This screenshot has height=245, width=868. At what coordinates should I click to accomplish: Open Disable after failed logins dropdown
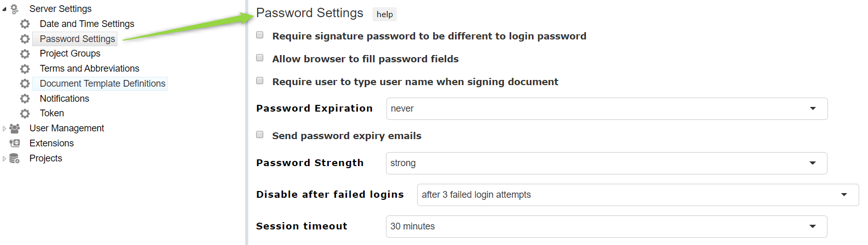click(x=638, y=195)
